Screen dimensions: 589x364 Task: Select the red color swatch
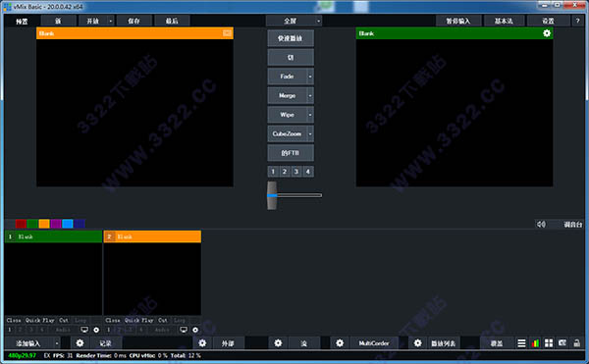tap(21, 224)
